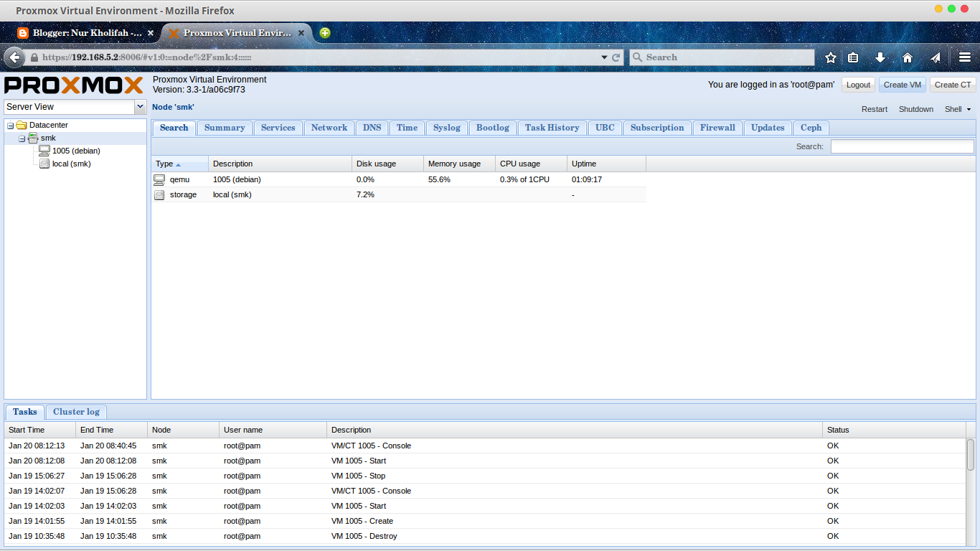
Task: Click the Firefox back arrow button
Action: pyautogui.click(x=14, y=57)
